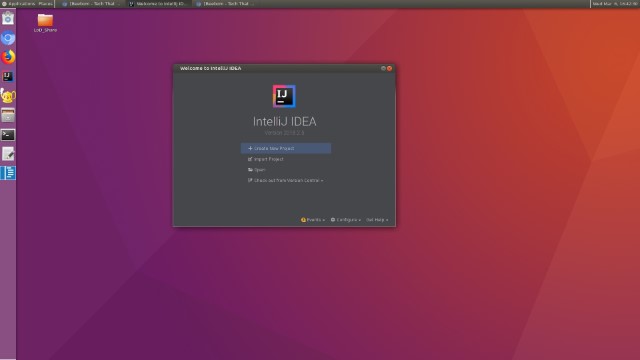This screenshot has width=640, height=360.
Task: Click the yellow Events notification icon
Action: tap(303, 220)
